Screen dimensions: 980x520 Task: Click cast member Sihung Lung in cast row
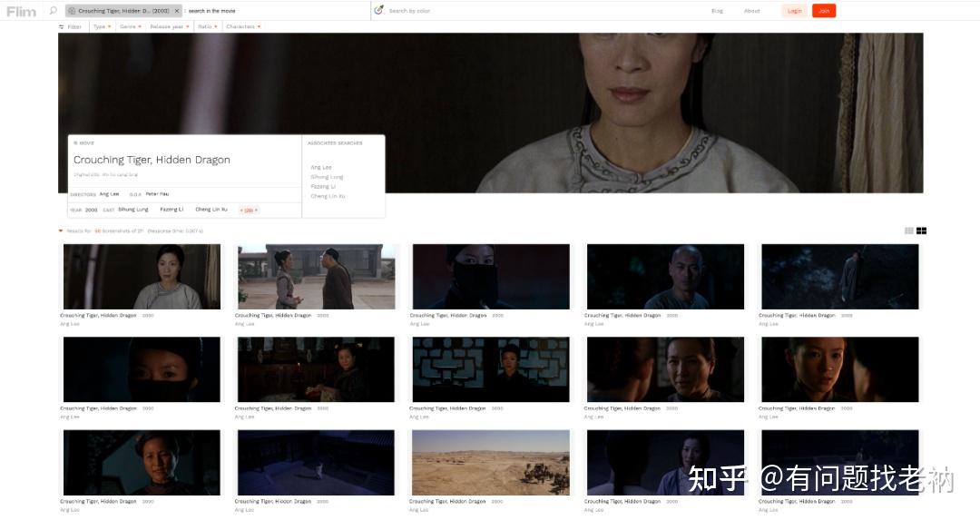point(133,210)
